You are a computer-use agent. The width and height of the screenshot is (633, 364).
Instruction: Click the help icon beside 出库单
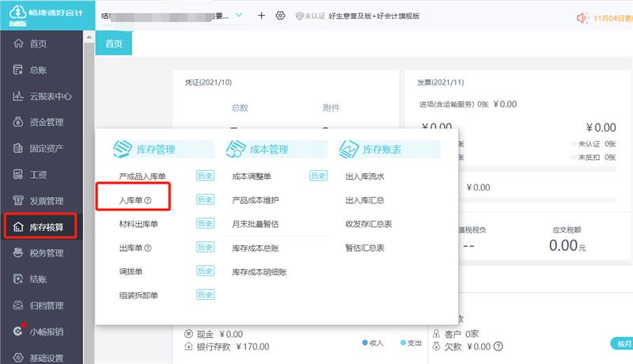pyautogui.click(x=147, y=248)
